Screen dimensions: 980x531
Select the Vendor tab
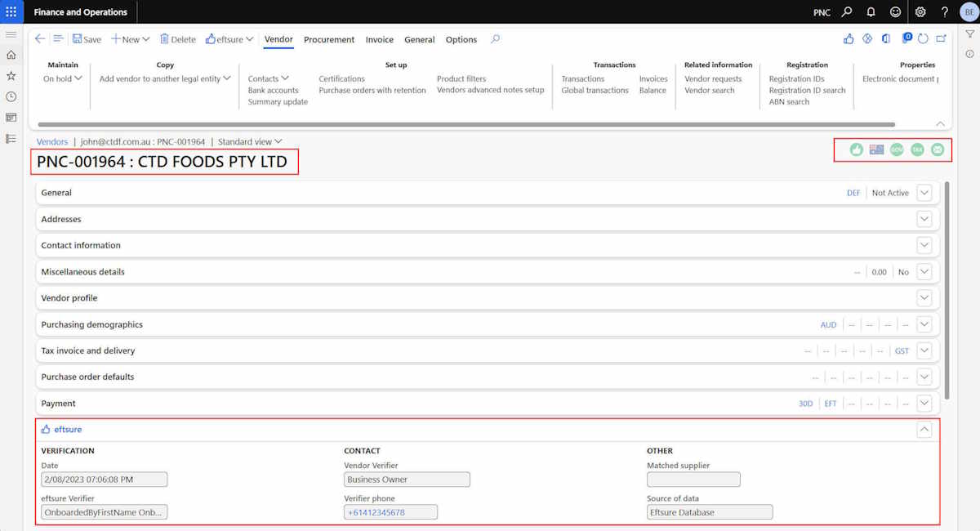tap(278, 39)
